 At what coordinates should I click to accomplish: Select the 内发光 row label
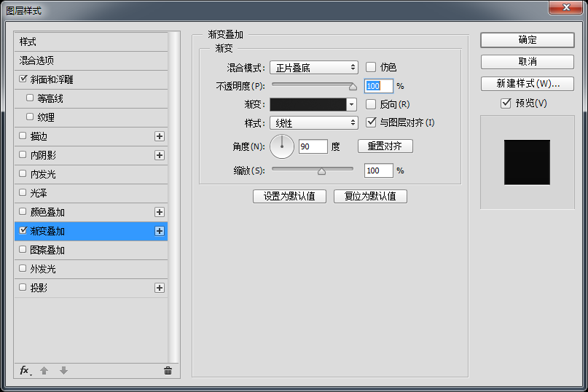43,174
